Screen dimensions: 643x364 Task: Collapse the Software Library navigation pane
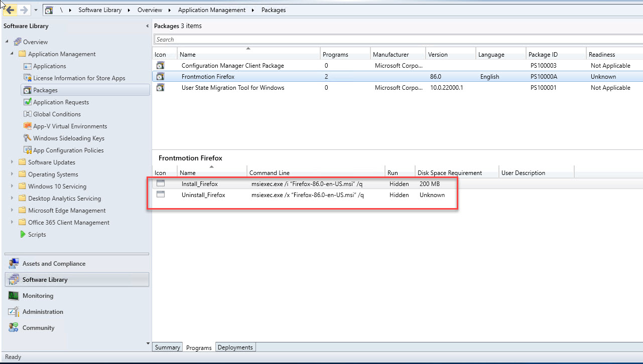147,26
